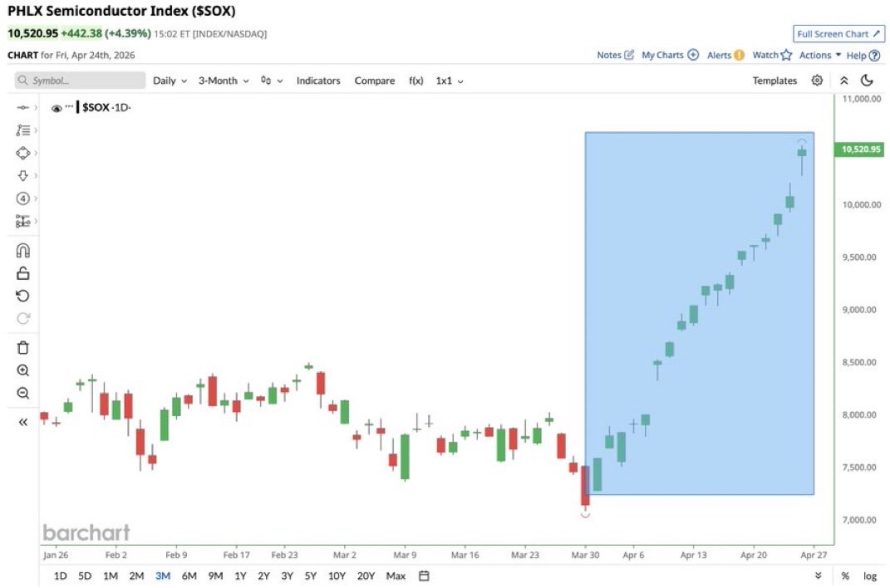The height and width of the screenshot is (588, 890).
Task: Click the 10,520.95 price label on axis
Action: (x=860, y=149)
